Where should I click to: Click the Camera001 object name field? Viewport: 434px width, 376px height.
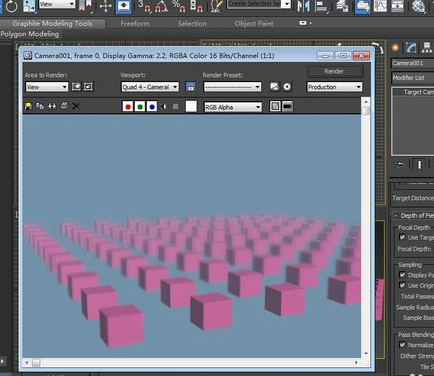coord(412,63)
